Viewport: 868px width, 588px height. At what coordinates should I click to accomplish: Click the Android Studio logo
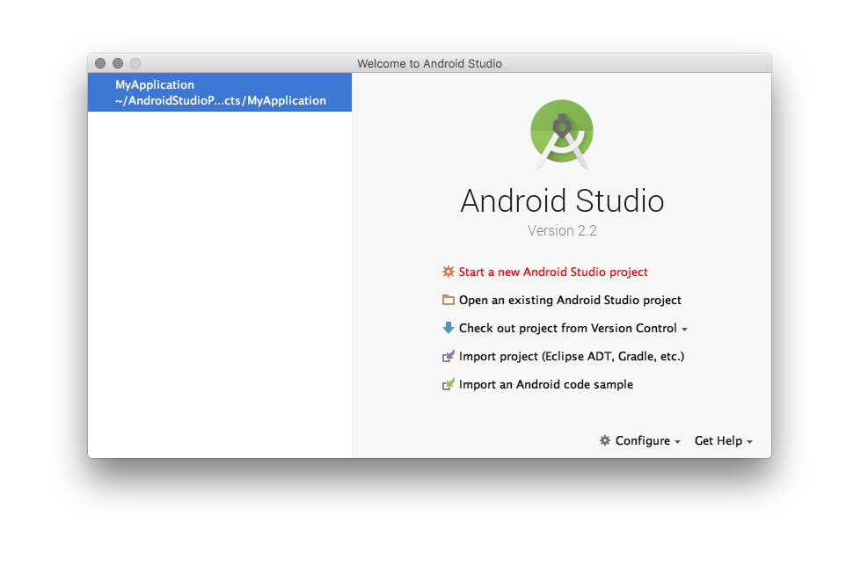562,134
